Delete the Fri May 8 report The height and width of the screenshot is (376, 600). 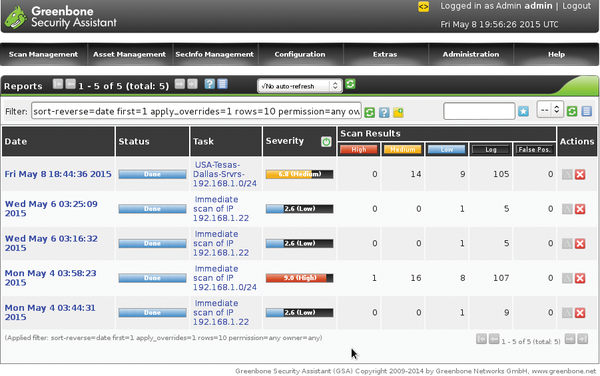pyautogui.click(x=580, y=174)
